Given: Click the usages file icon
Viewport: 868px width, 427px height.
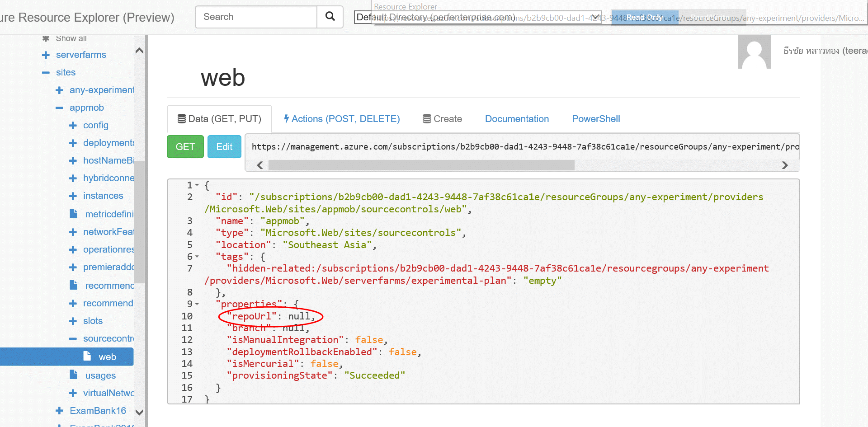Looking at the screenshot, I should pos(74,375).
